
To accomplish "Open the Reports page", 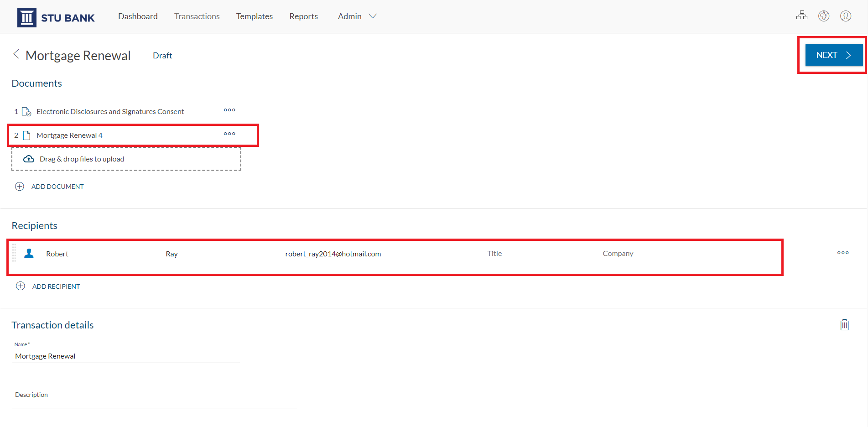I will 303,16.
